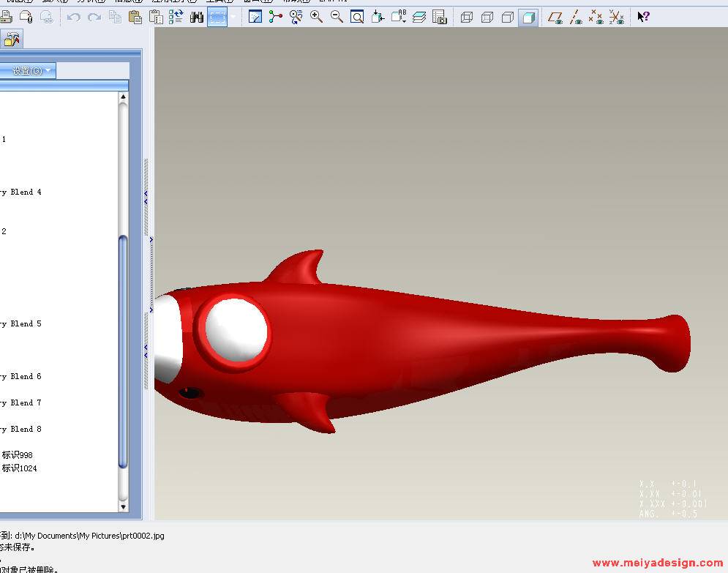Click the Reorient view icon
This screenshot has width=728, height=573.
[x=378, y=17]
